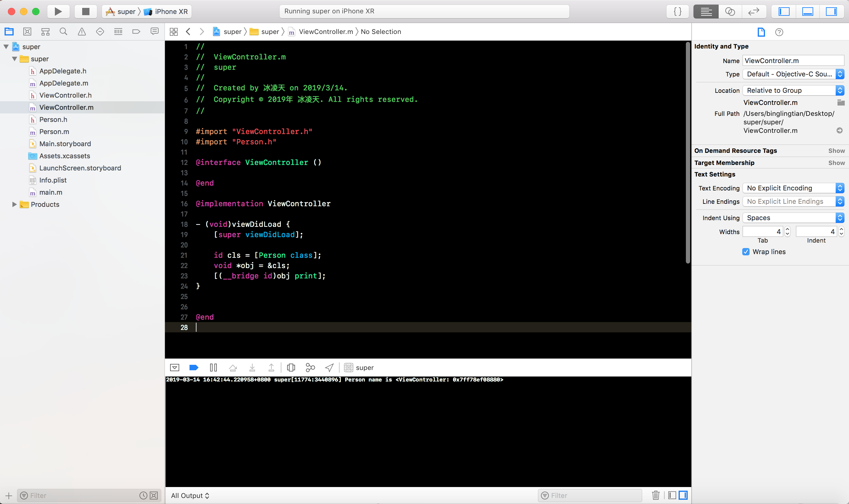
Task: Click the Simulate Location arrow icon
Action: pyautogui.click(x=329, y=368)
